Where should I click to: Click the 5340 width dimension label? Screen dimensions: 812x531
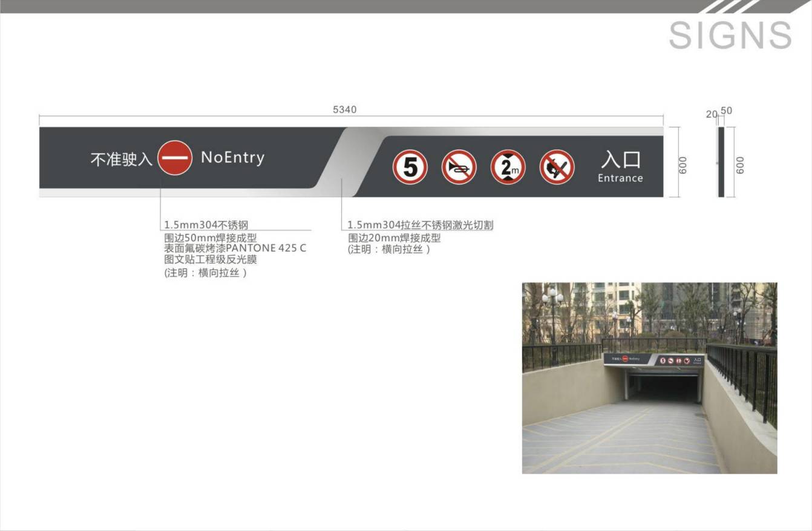point(345,110)
